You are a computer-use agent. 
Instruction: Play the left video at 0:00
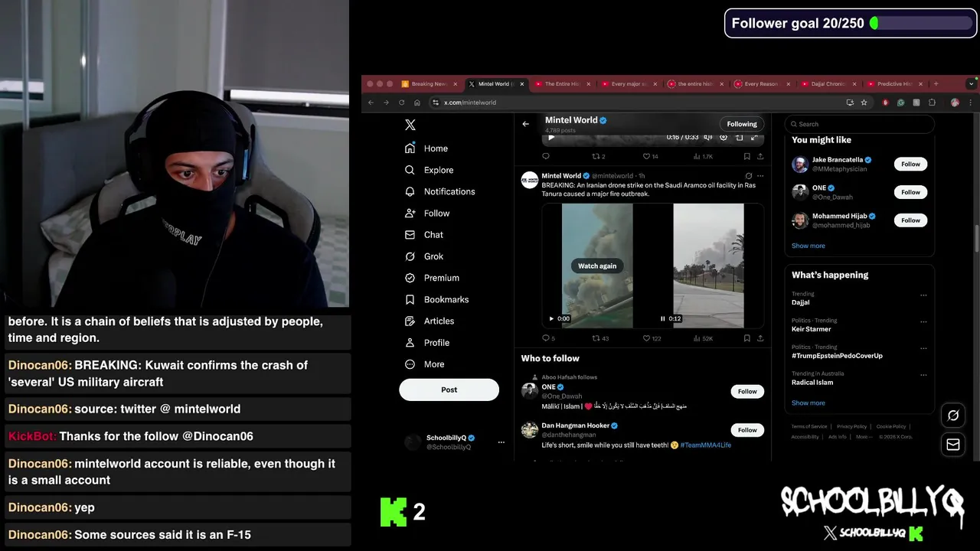(551, 318)
